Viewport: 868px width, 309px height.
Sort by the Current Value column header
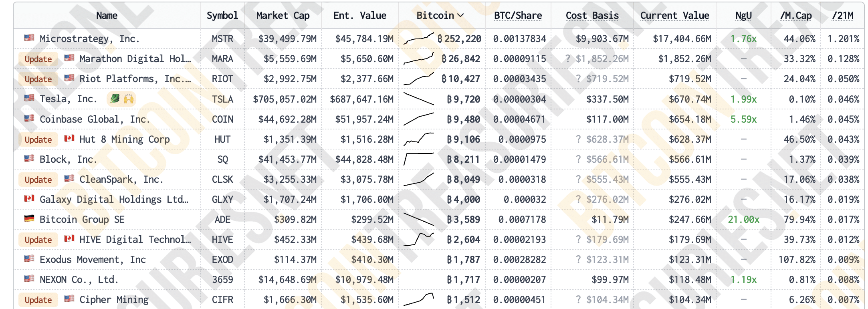click(x=675, y=16)
